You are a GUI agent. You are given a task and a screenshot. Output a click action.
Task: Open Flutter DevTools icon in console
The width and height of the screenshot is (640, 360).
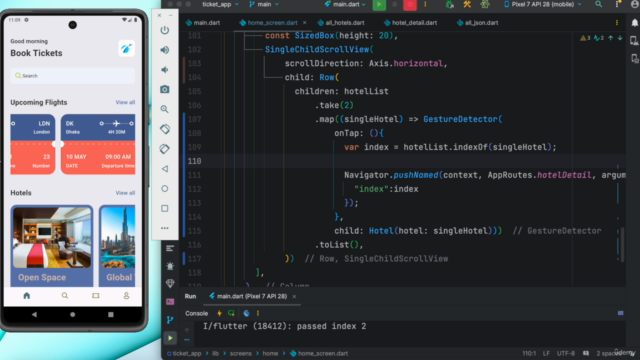click(246, 313)
